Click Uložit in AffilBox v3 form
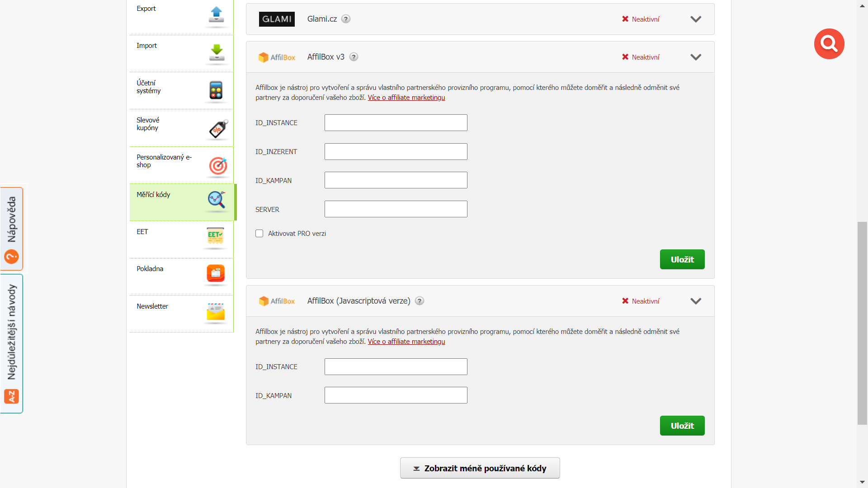The image size is (868, 488). pos(682,259)
